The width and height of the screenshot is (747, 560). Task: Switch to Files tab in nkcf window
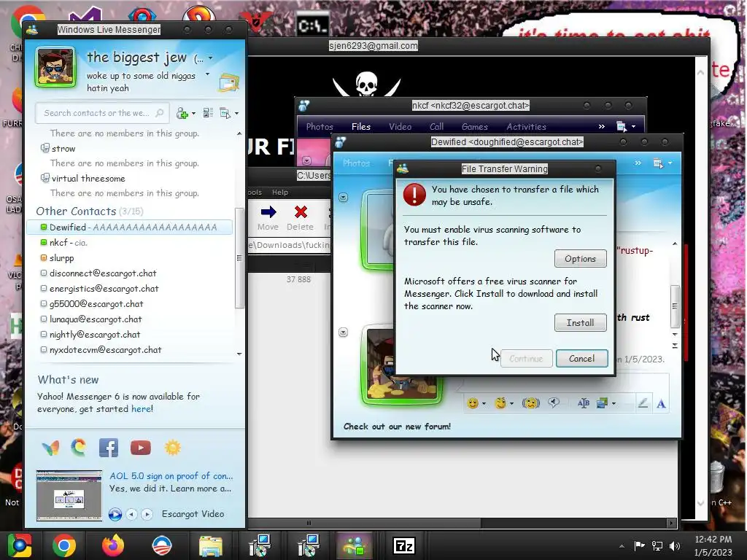[x=360, y=127]
